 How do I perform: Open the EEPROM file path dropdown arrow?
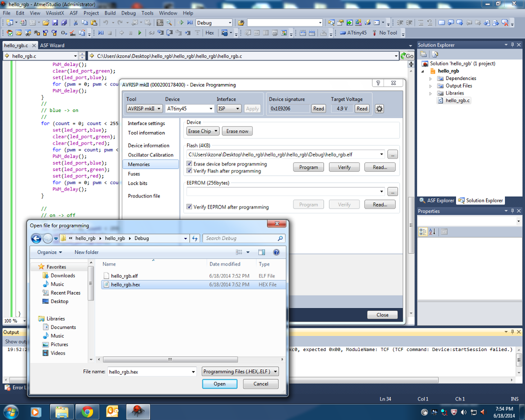coord(381,191)
